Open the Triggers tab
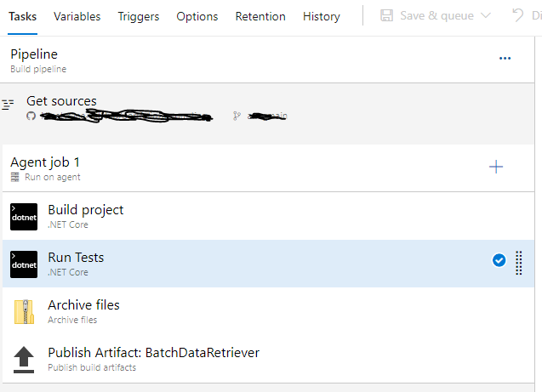This screenshot has height=392, width=542. click(x=138, y=16)
